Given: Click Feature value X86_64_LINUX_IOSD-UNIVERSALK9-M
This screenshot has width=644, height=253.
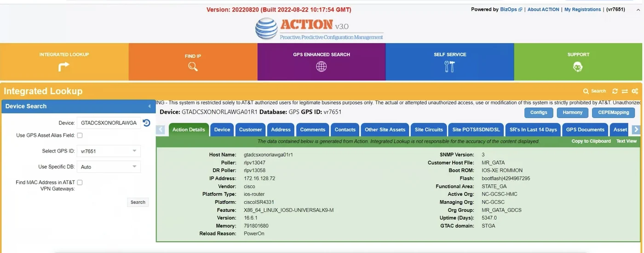Looking at the screenshot, I should (289, 210).
